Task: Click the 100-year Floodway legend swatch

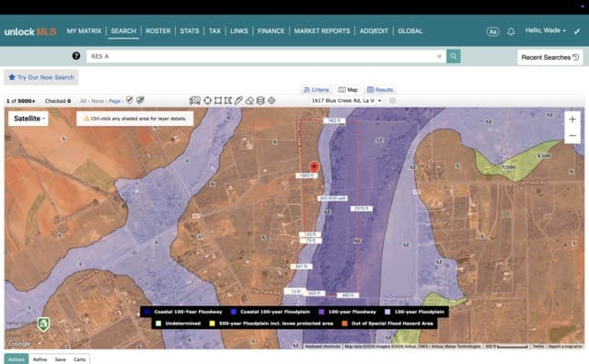Action: (321, 312)
